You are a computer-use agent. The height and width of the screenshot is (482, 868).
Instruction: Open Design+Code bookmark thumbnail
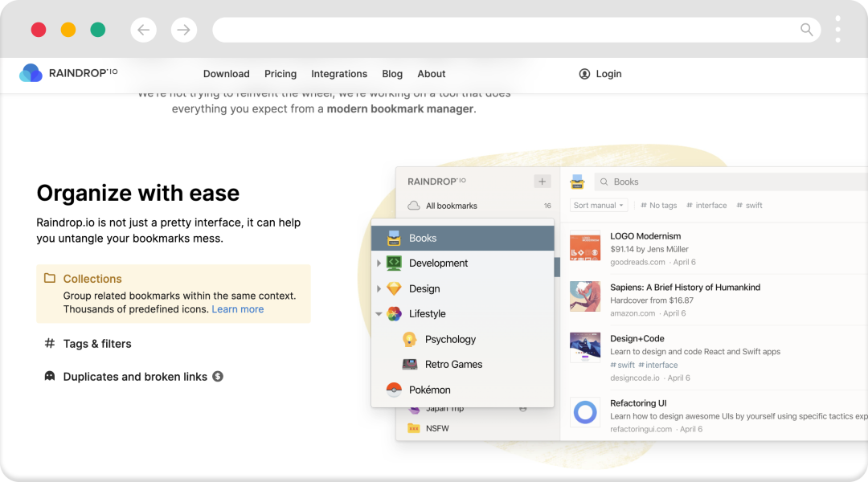click(585, 348)
